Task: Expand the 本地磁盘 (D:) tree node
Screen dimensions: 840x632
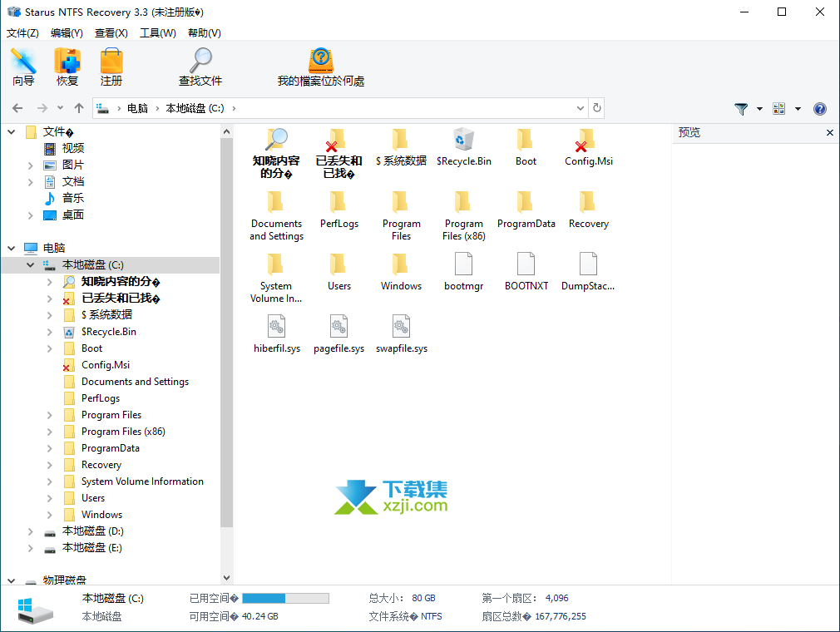Action: 31,531
